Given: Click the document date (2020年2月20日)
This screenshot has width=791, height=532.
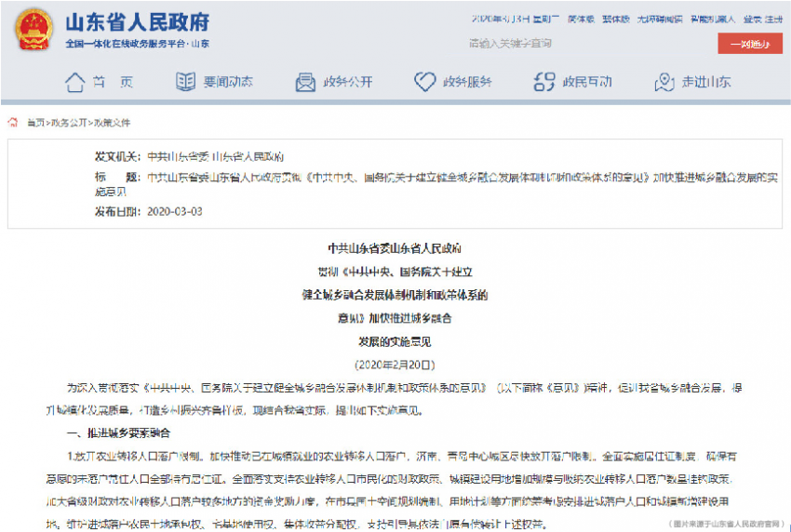Looking at the screenshot, I should tap(395, 365).
